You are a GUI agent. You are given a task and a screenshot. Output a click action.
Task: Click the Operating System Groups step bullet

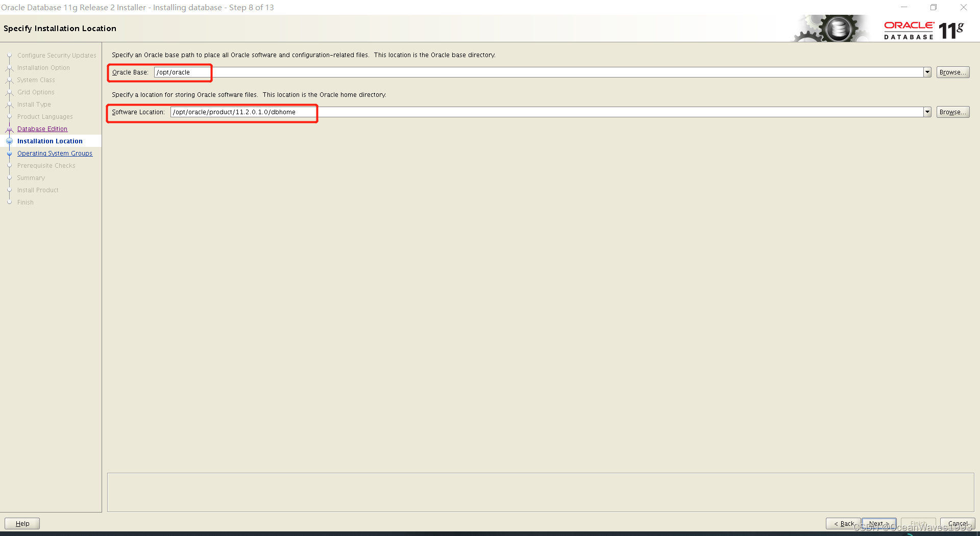(9, 154)
